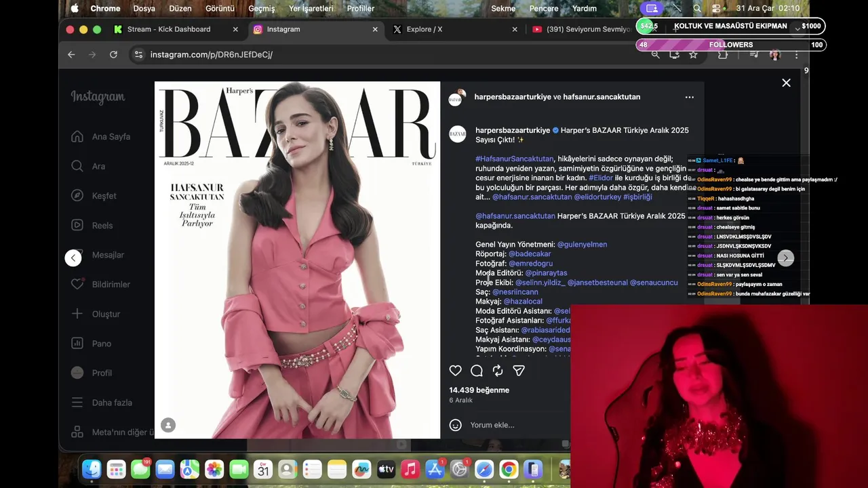View the 14.439 beğenme likes list
This screenshot has height=488, width=868.
(x=479, y=390)
